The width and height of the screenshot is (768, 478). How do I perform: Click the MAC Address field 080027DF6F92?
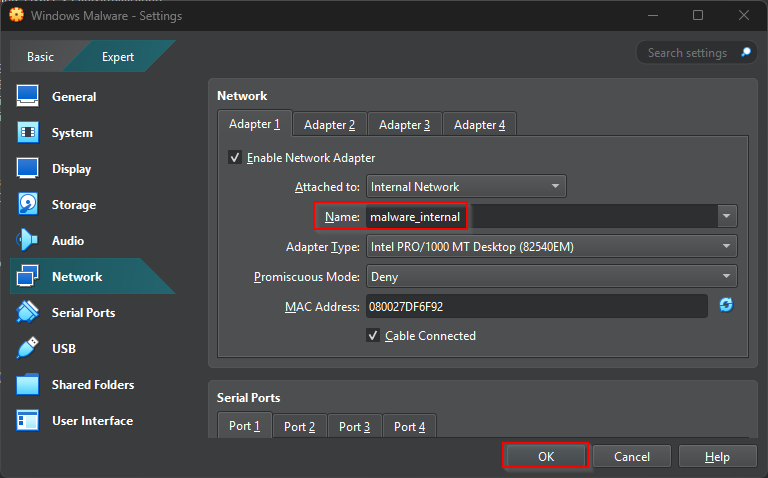coord(537,306)
